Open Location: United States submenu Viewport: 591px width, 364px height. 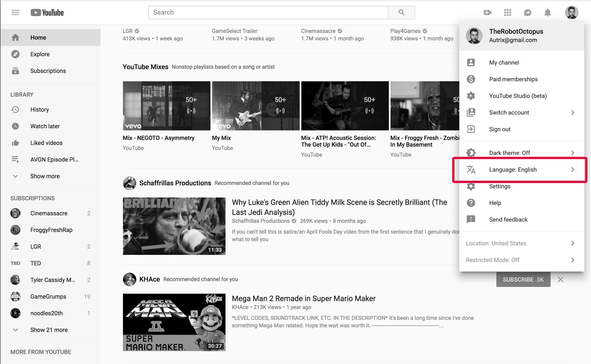521,243
